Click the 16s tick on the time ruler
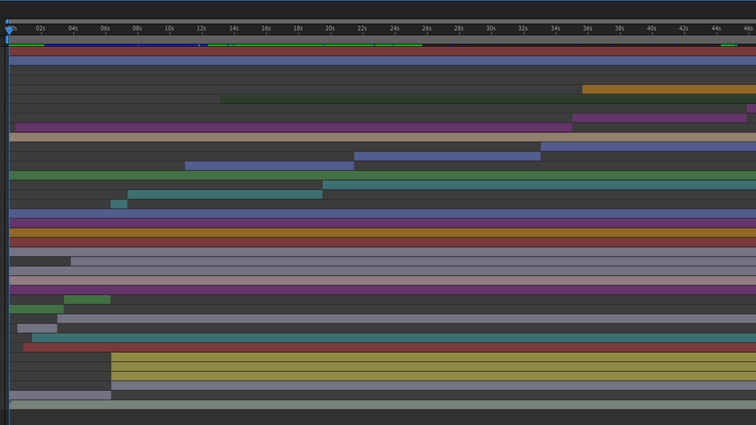756x425 pixels. [x=266, y=28]
